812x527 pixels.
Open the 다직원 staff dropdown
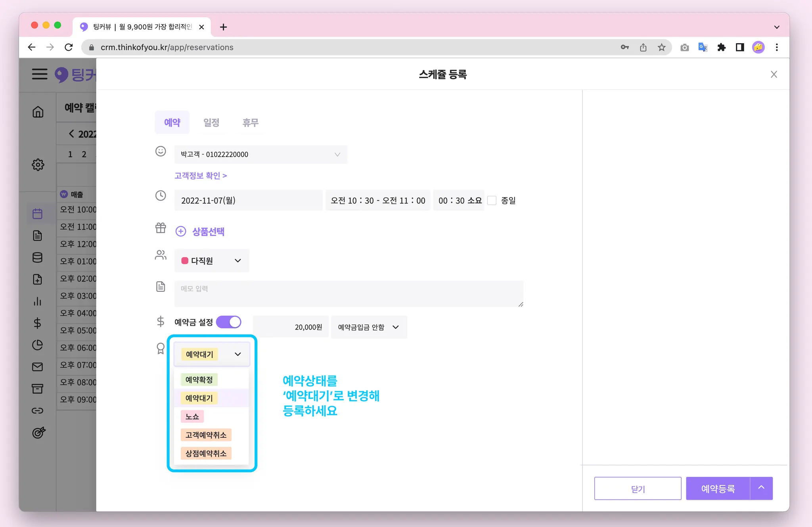click(212, 261)
